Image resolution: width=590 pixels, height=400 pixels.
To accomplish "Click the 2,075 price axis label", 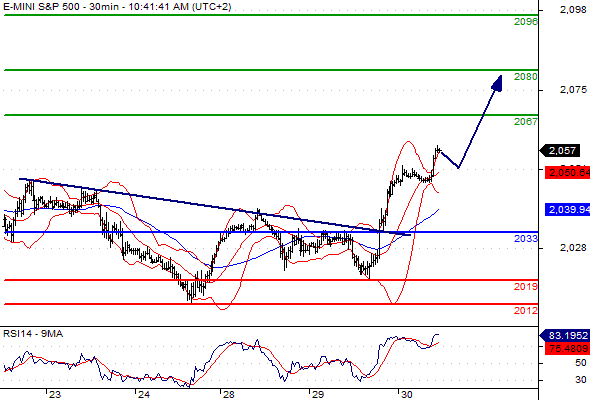I will (573, 90).
